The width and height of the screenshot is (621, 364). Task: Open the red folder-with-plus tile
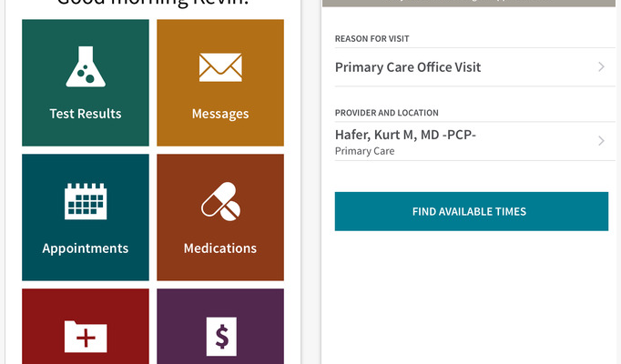pyautogui.click(x=86, y=335)
